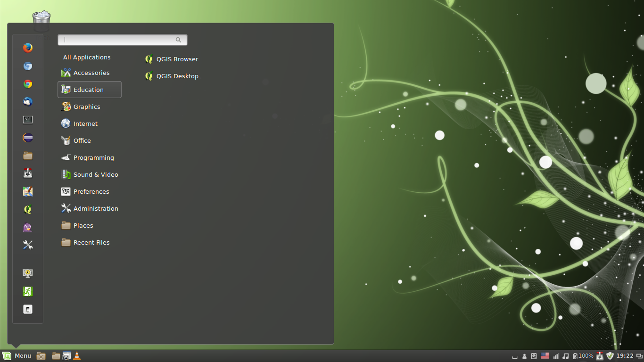Image resolution: width=644 pixels, height=362 pixels.
Task: Launch QGIS from the favorites sidebar
Action: point(28,209)
